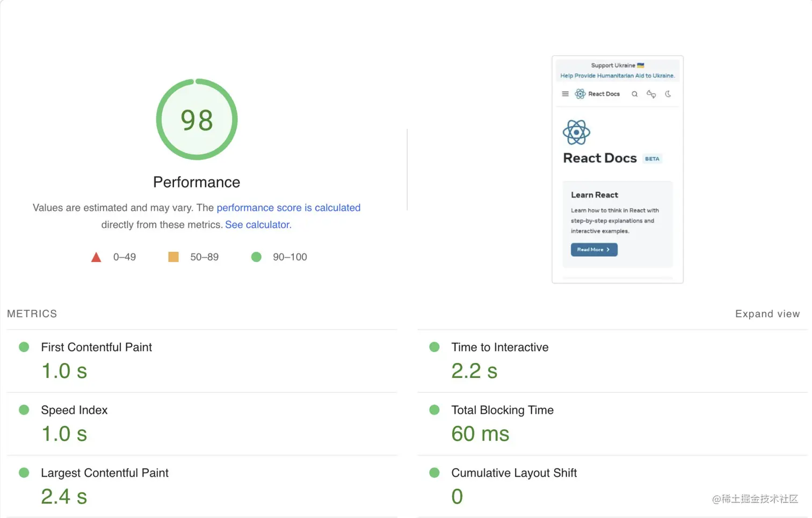Screen dimensions: 812x518
Task: Click the 0–49 legend range label
Action: 125,257
